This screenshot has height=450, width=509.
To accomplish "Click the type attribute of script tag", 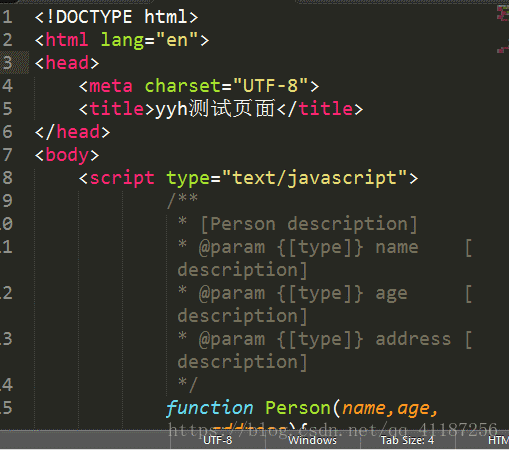I will click(x=188, y=179).
